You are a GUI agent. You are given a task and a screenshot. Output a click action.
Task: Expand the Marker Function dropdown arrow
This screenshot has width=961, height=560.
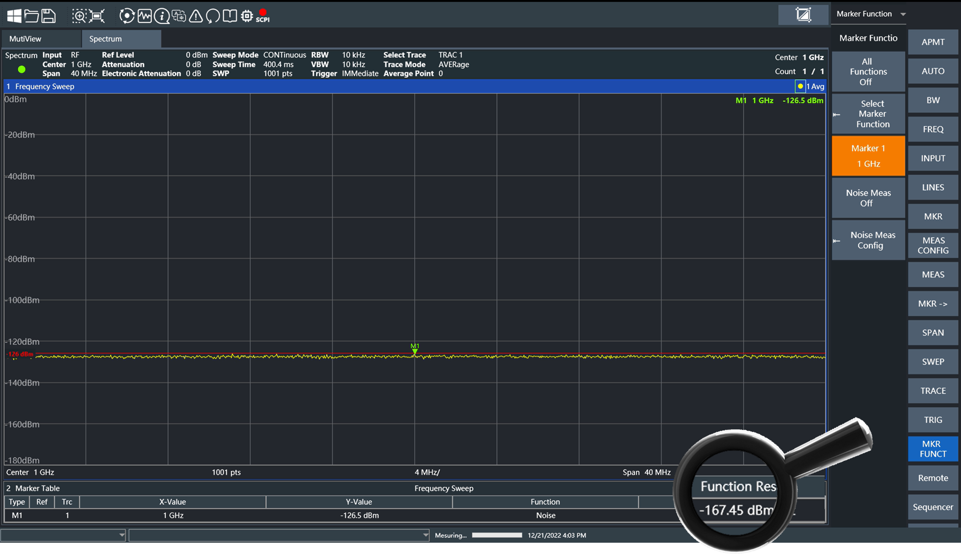pyautogui.click(x=903, y=14)
